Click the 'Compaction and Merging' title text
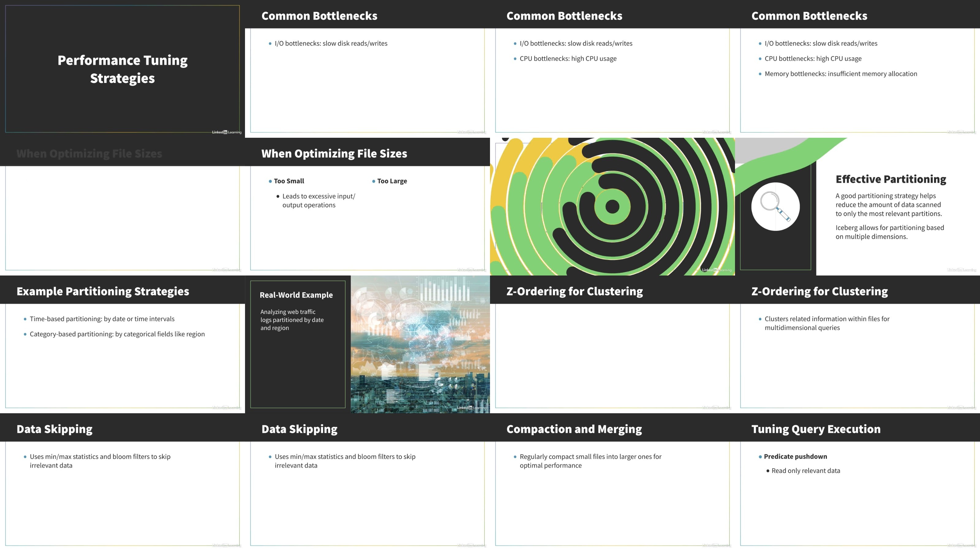 (x=574, y=429)
